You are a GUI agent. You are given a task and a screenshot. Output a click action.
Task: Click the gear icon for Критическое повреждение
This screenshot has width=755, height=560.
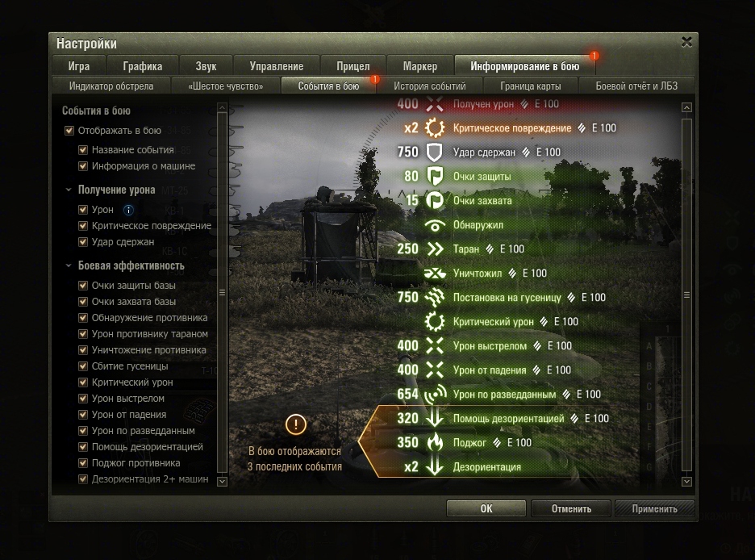(434, 128)
